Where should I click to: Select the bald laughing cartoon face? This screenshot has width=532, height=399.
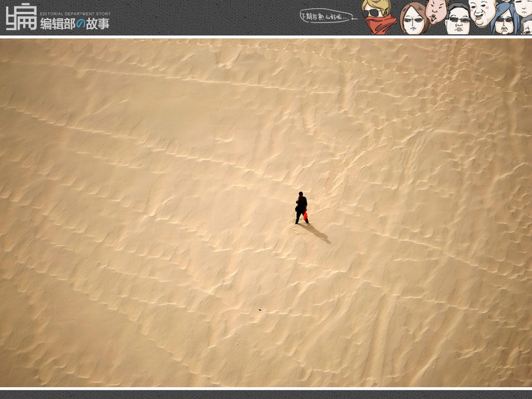tap(483, 13)
